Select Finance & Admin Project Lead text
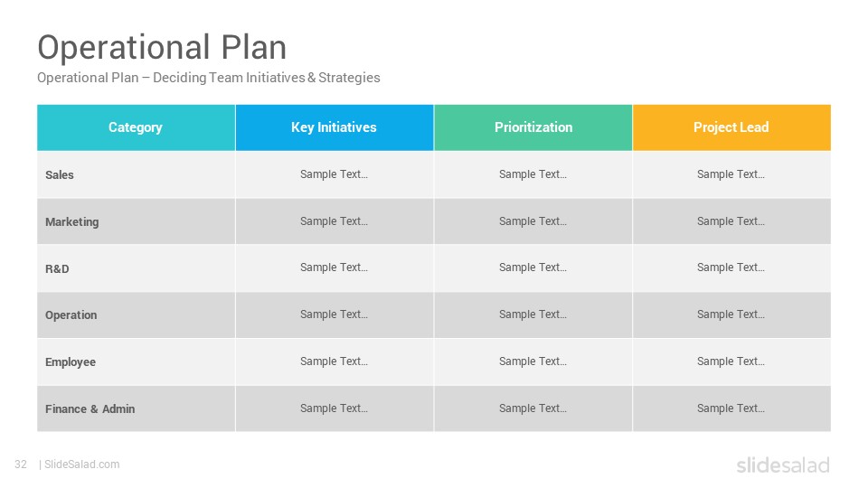 (x=731, y=408)
